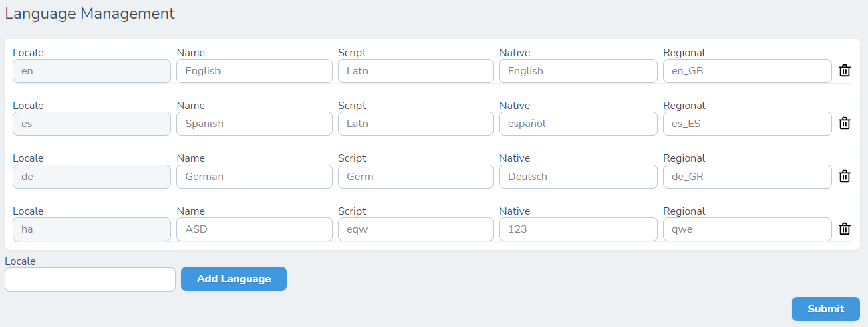Click trash icon for the ha locale
868x327 pixels.
[845, 229]
